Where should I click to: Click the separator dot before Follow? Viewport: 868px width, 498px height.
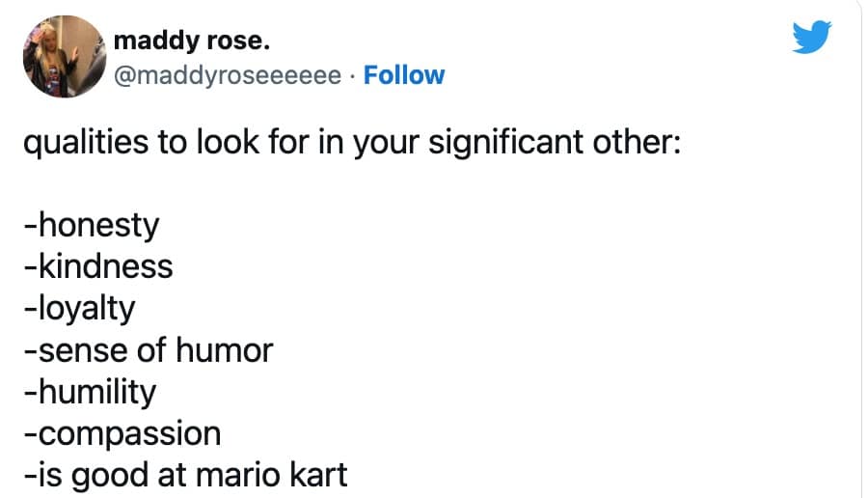[x=352, y=75]
